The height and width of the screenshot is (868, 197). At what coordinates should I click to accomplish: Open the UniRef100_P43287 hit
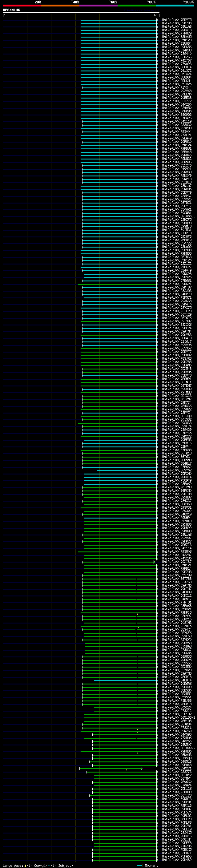177,555
